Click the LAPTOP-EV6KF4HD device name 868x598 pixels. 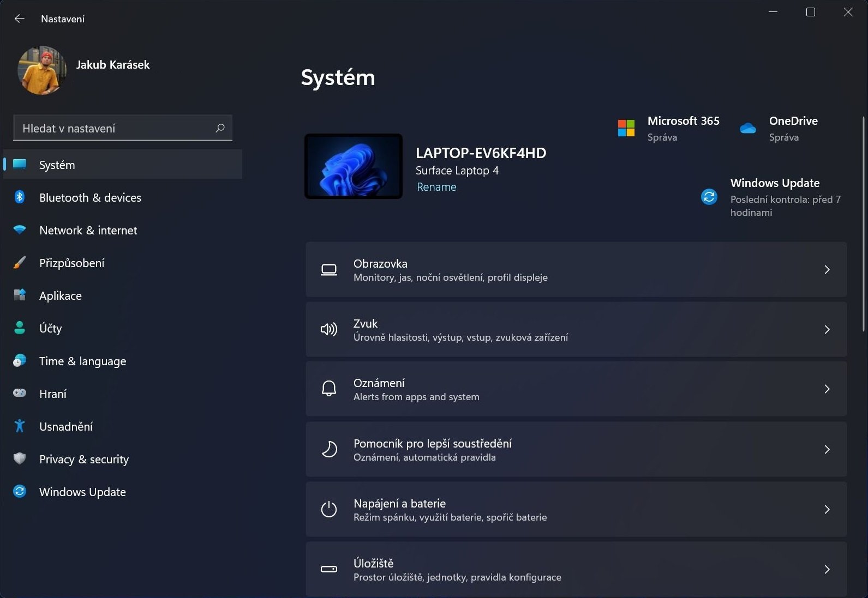[481, 153]
